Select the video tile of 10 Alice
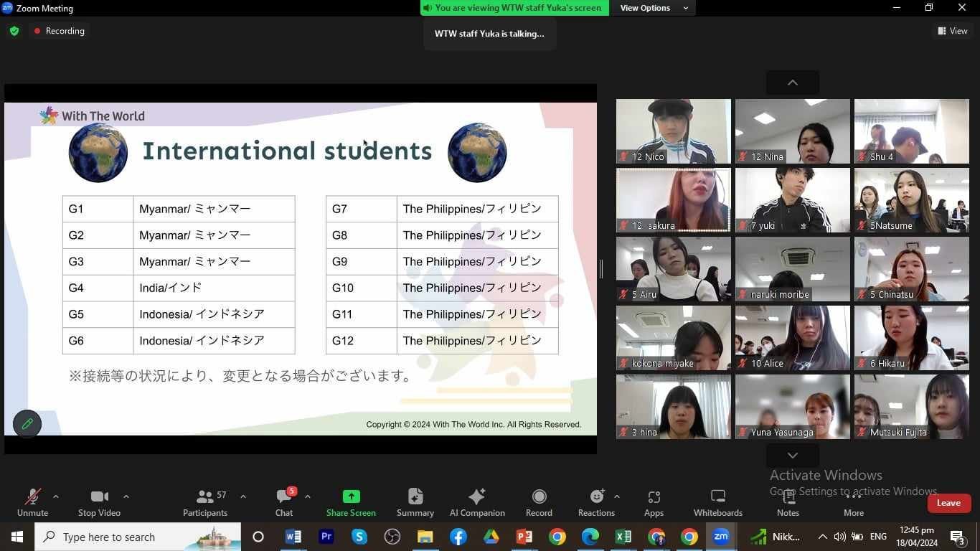Screen dimensions: 980x551 click(793, 338)
